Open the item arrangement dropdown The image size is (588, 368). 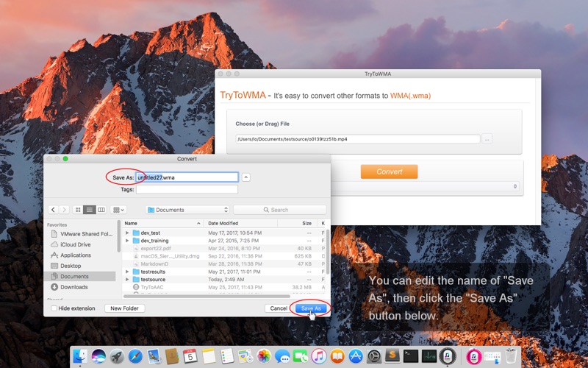click(x=118, y=210)
